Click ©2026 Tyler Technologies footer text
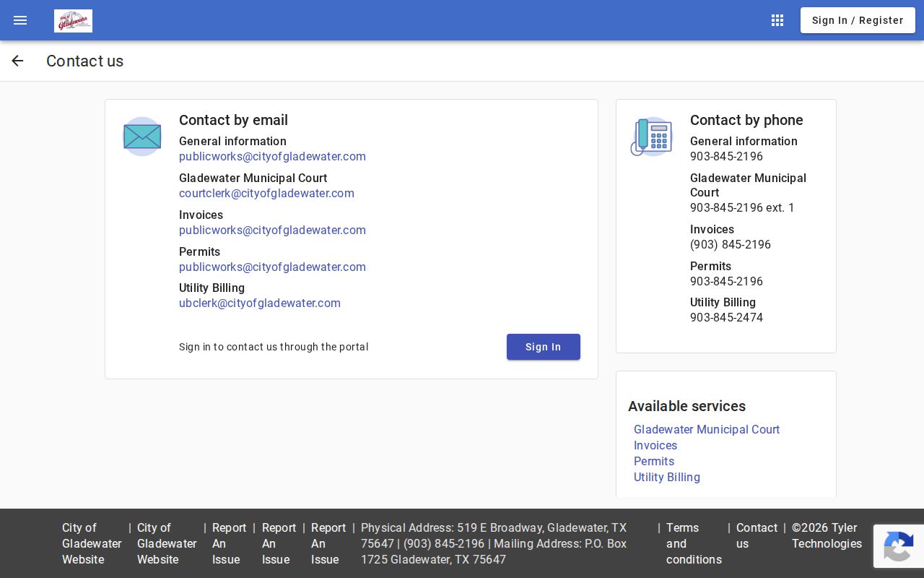Image resolution: width=924 pixels, height=578 pixels. (x=827, y=535)
